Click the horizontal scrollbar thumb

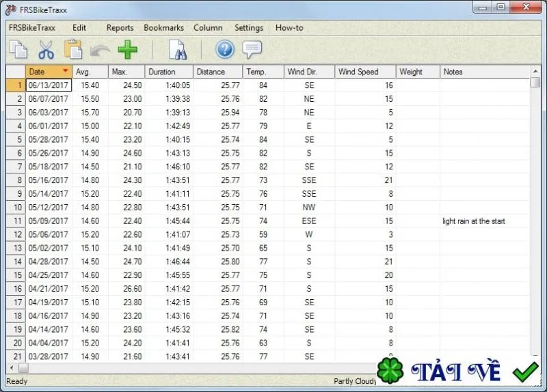pyautogui.click(x=23, y=367)
